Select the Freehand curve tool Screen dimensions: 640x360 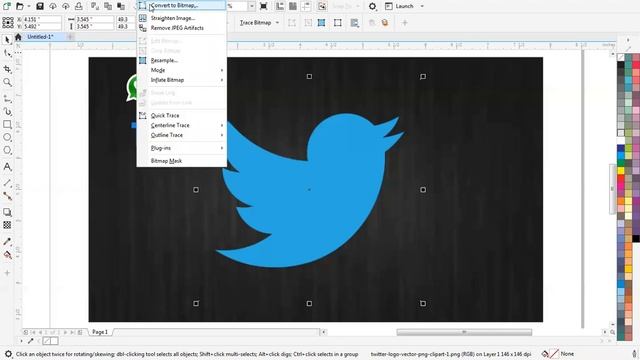pos(7,99)
